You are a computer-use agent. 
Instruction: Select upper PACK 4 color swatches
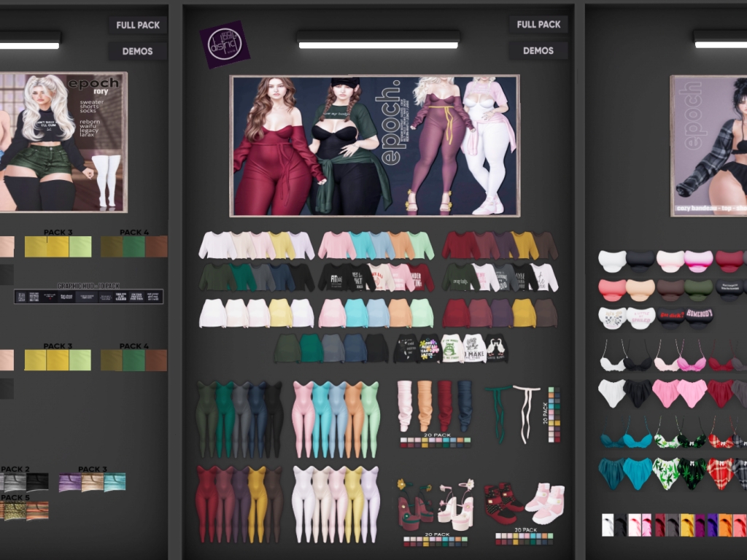click(x=134, y=246)
